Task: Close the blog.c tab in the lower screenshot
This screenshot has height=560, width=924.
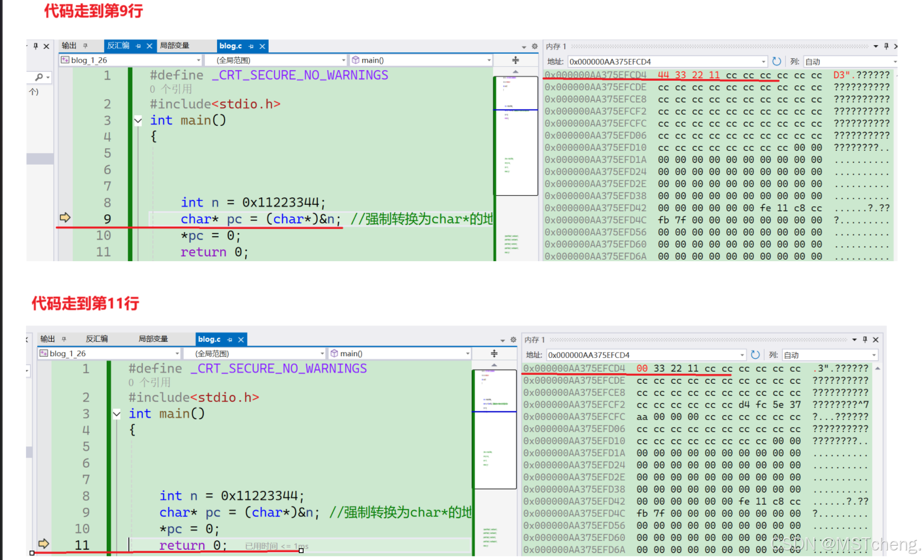Action: tap(241, 339)
